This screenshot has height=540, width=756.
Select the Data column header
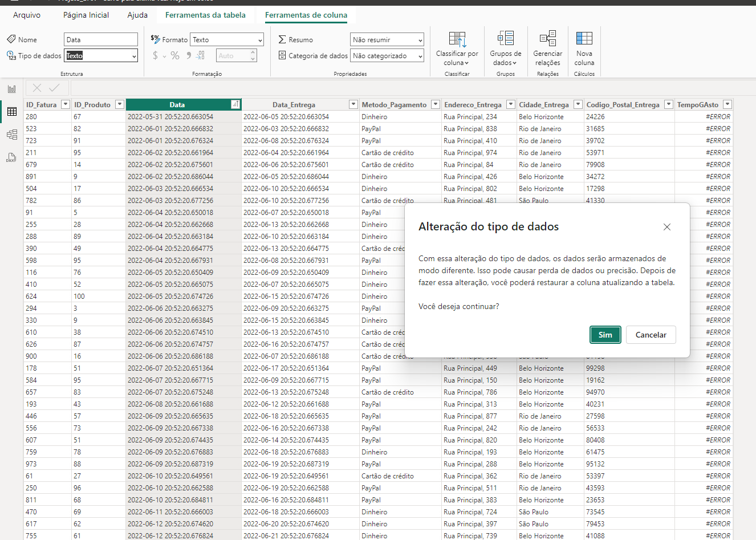click(177, 104)
